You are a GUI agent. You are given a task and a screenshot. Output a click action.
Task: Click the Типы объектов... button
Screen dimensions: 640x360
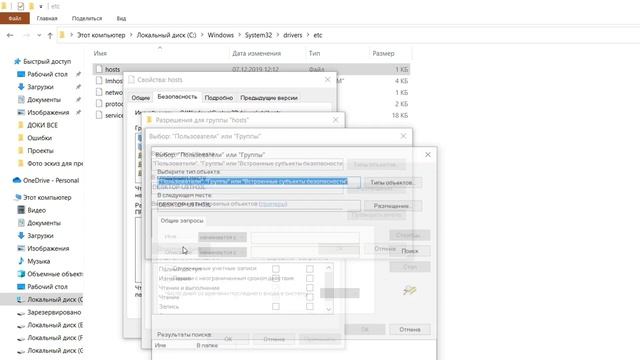393,182
